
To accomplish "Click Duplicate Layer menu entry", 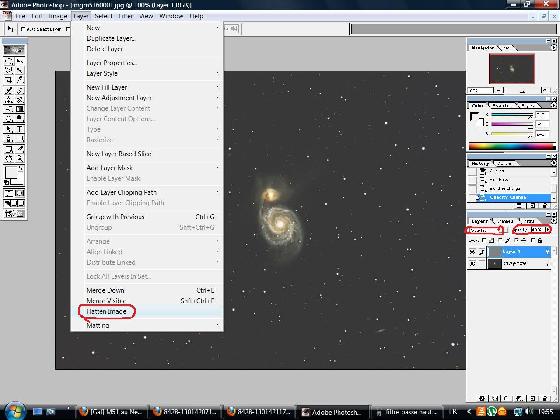I will [110, 38].
